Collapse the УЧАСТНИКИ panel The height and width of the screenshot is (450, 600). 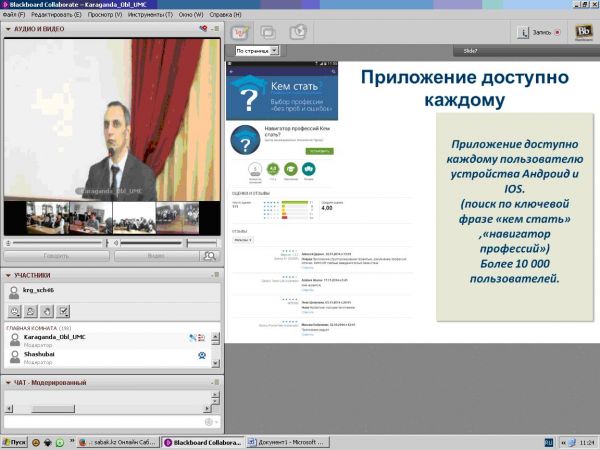(x=8, y=275)
